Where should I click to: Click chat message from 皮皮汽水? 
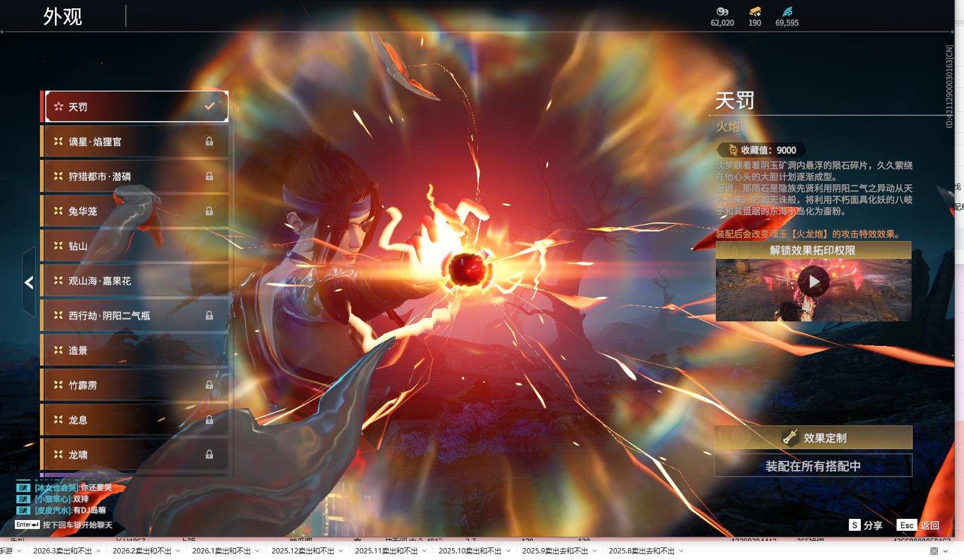pos(70,511)
